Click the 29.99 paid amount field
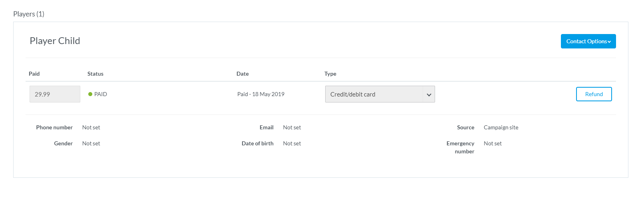This screenshot has width=644, height=201. (55, 94)
